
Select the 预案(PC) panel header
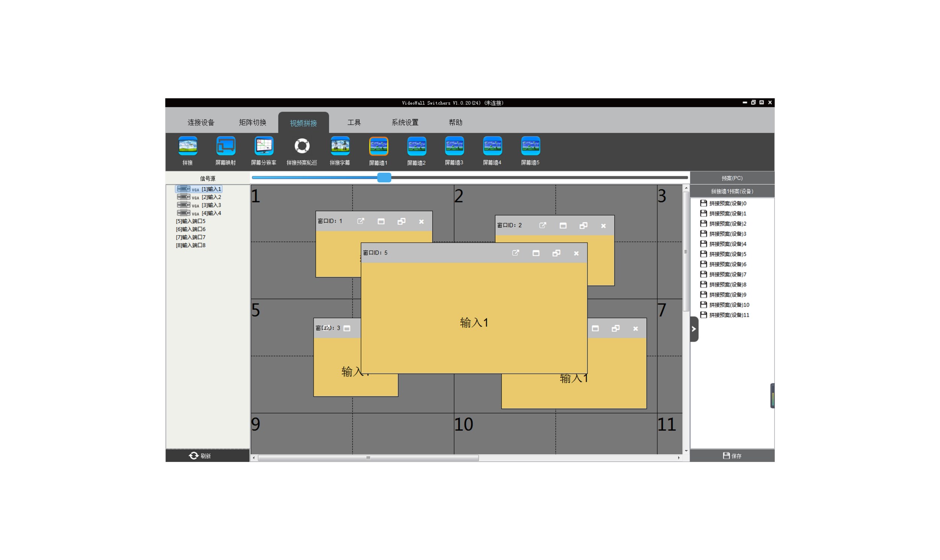coord(732,178)
